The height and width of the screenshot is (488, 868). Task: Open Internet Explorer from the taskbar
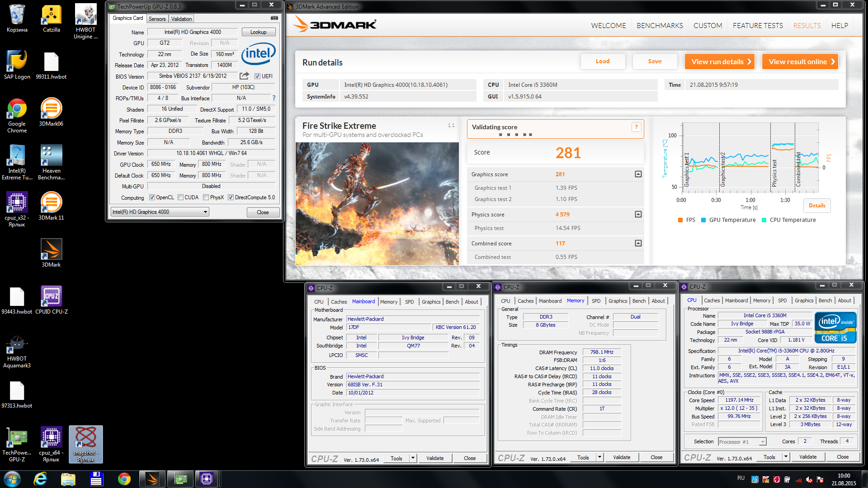pyautogui.click(x=40, y=479)
